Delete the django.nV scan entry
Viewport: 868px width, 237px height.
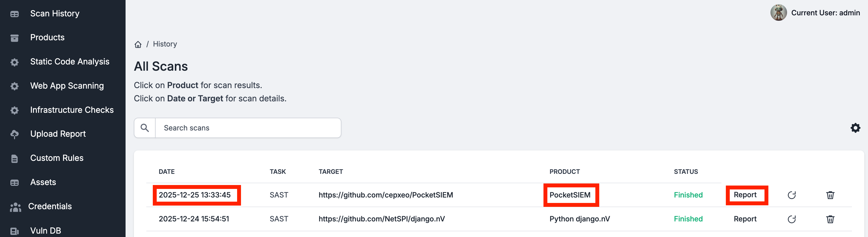pos(830,219)
